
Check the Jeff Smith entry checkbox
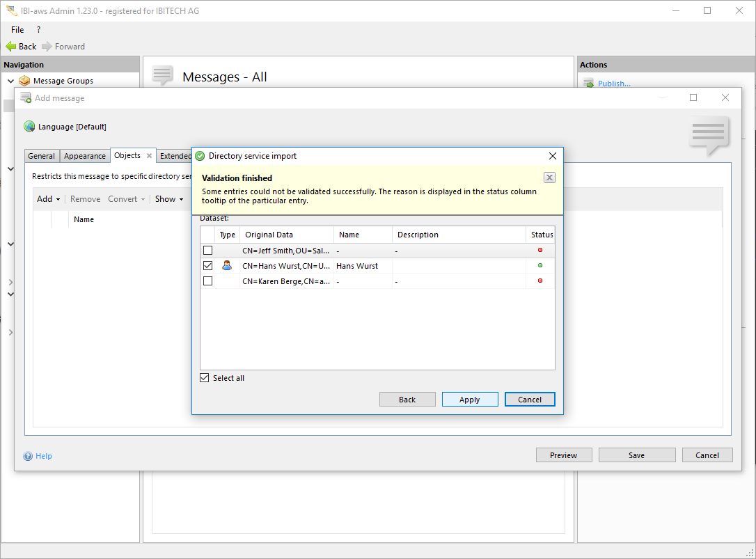coord(207,250)
